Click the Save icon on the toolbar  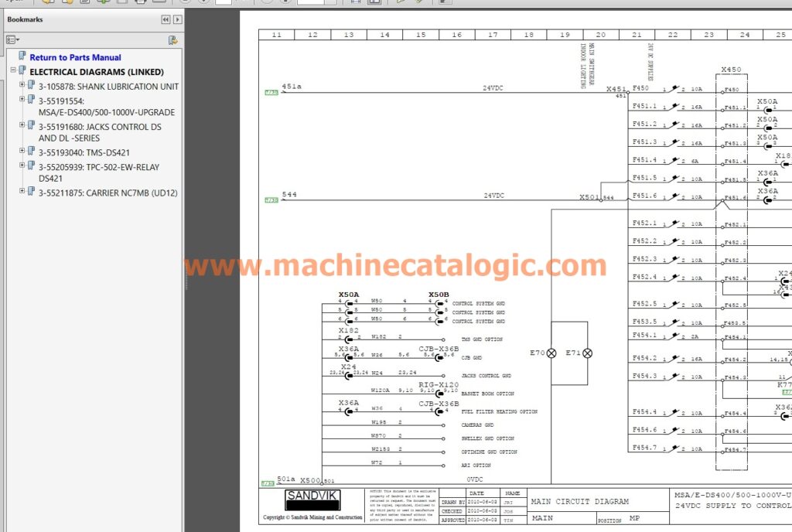[84, 3]
